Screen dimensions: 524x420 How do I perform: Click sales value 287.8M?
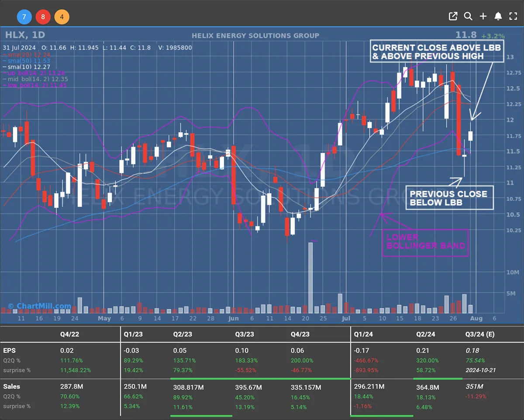click(x=72, y=386)
